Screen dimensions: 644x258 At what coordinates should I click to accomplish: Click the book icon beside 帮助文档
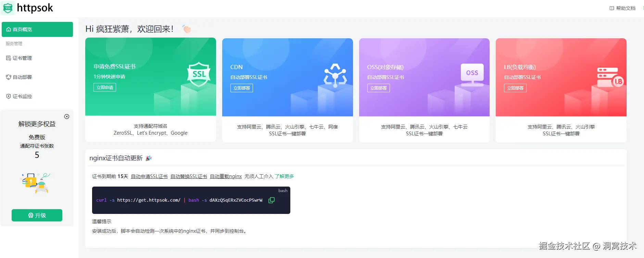[x=612, y=8]
